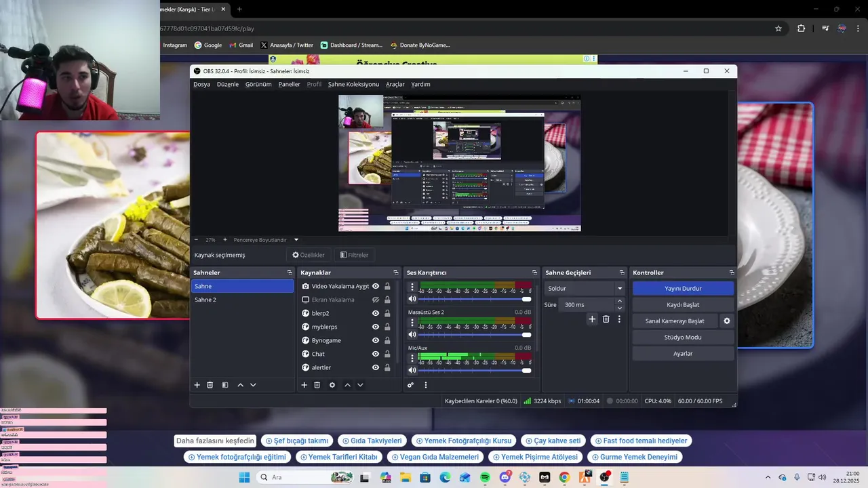Hide the Chat source
The height and width of the screenshot is (488, 868).
click(x=376, y=354)
